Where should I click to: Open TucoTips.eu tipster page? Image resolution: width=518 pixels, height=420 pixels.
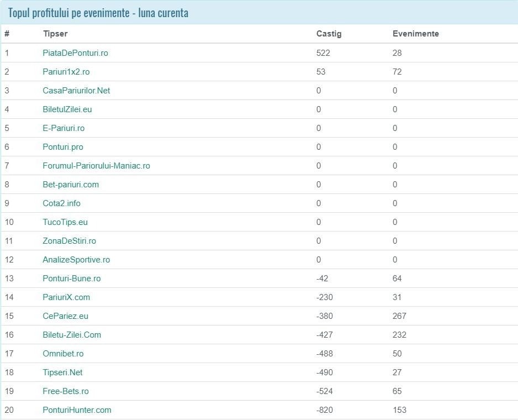tap(65, 222)
